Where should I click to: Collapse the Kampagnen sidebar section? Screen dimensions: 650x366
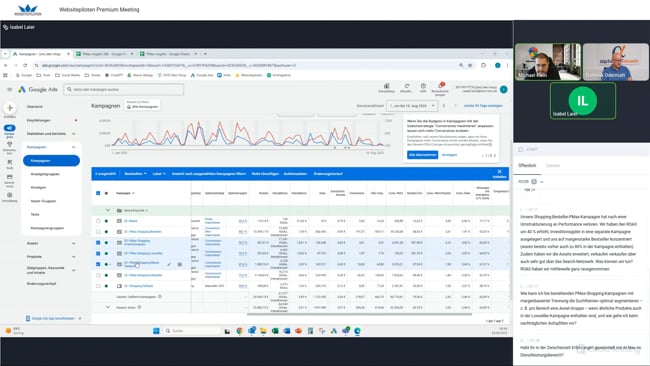pos(74,147)
